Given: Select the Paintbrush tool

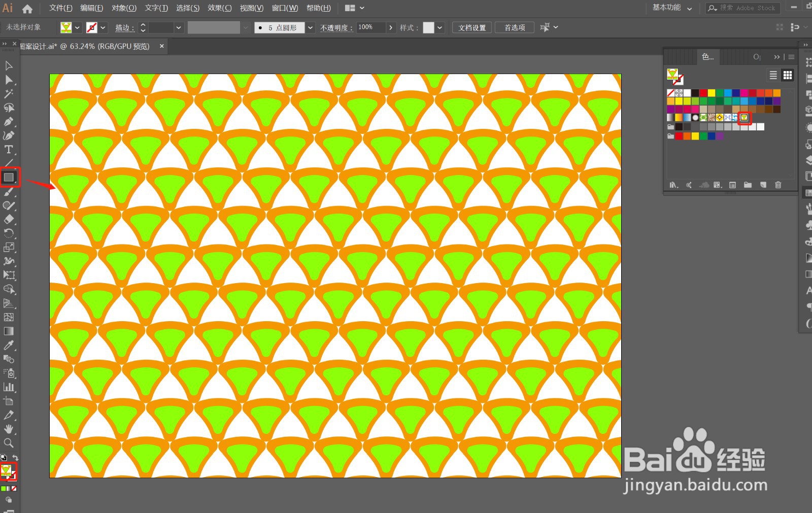Looking at the screenshot, I should 9,192.
